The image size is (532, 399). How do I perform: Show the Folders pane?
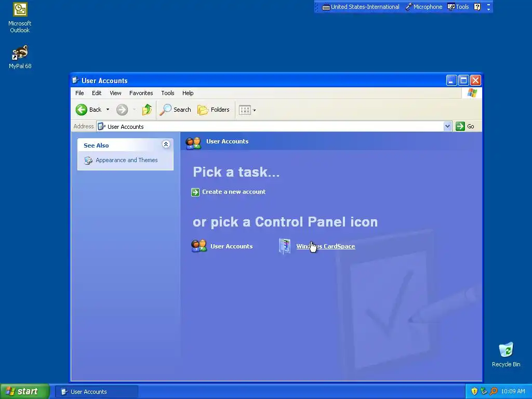click(214, 110)
